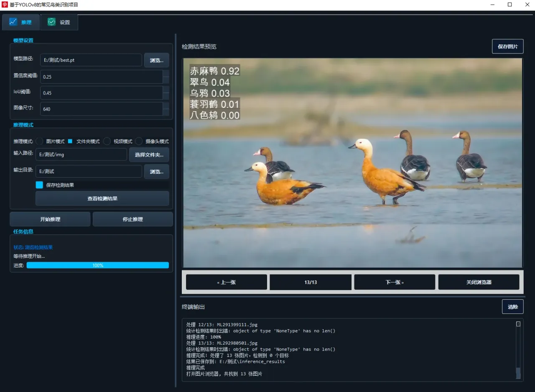Click 浏览 next to the model path
The width and height of the screenshot is (535, 392).
click(157, 60)
